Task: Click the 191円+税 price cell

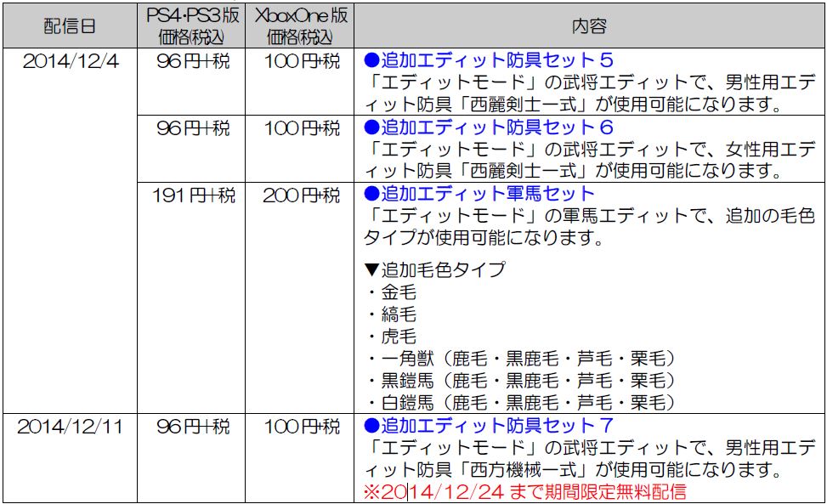Action: point(192,195)
